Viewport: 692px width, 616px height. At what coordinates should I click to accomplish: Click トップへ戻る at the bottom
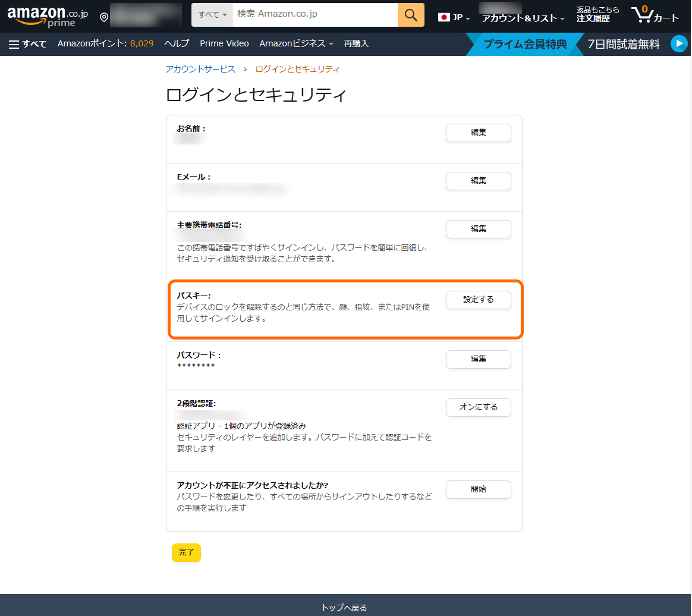(x=345, y=608)
